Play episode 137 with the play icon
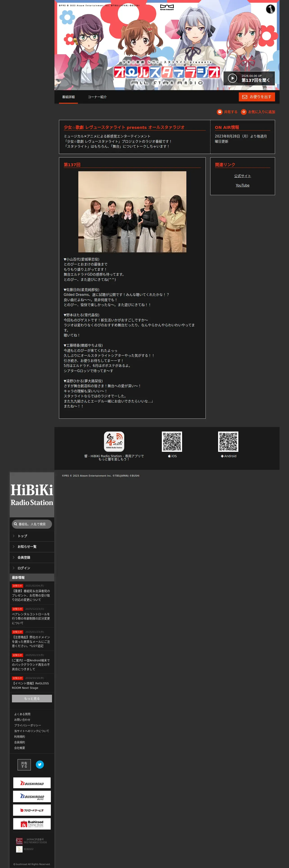 click(232, 78)
